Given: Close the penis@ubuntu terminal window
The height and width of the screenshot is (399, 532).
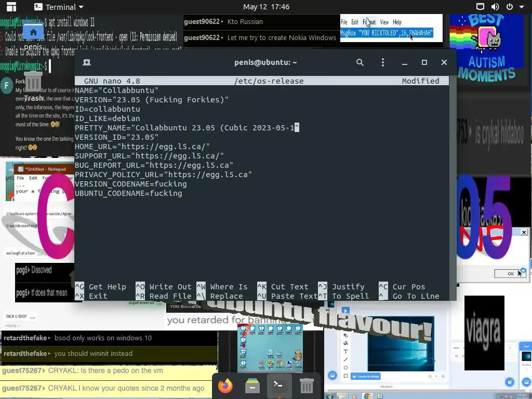Looking at the screenshot, I should click(x=444, y=62).
